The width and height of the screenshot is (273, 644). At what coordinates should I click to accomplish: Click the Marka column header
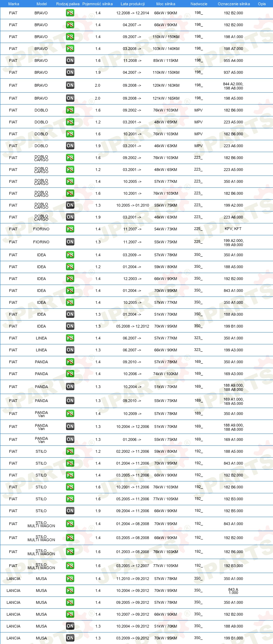coord(14,4)
